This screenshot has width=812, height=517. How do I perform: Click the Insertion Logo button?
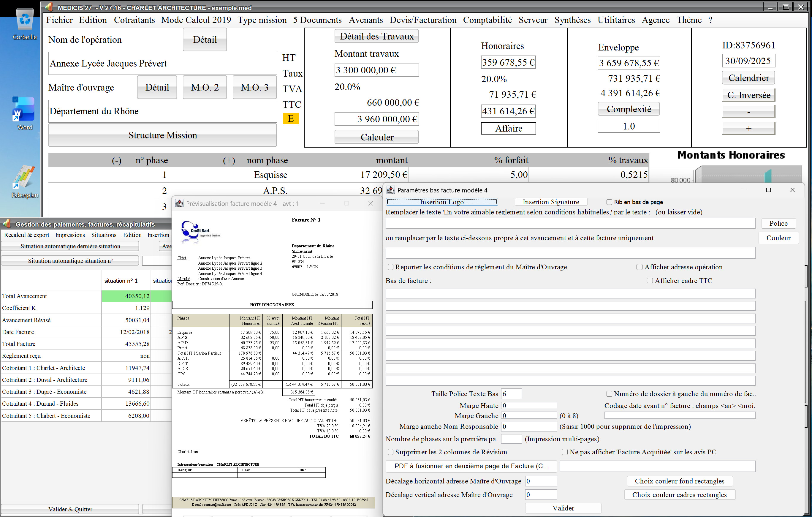click(442, 202)
